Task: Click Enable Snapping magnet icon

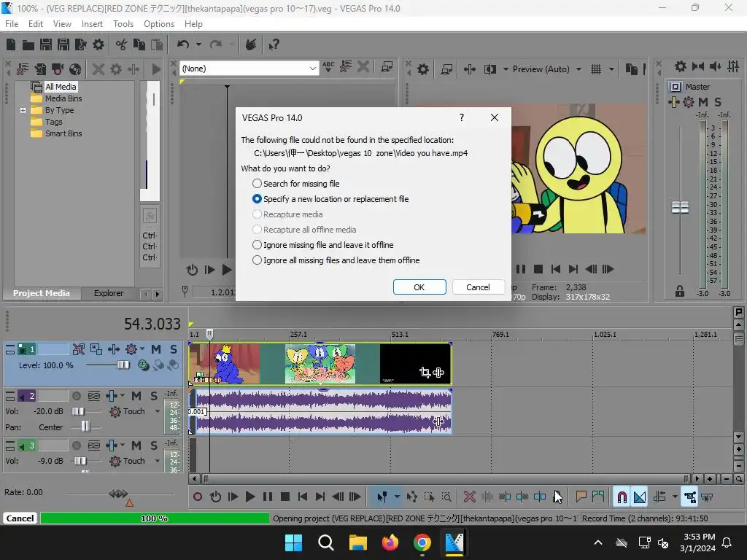Action: click(622, 497)
